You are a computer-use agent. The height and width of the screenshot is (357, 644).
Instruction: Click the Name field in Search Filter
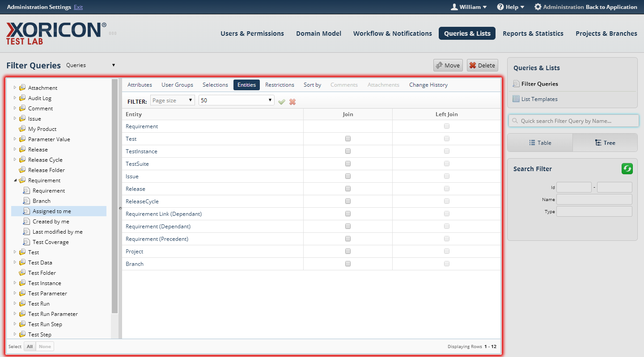point(594,200)
